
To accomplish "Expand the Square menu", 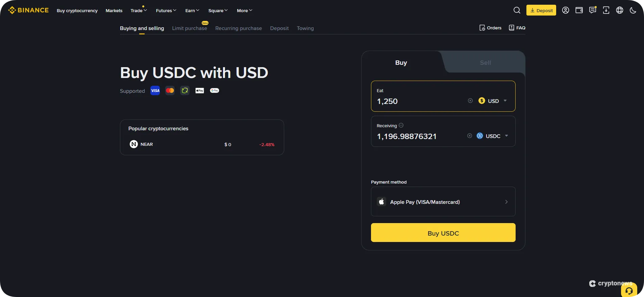I will (218, 10).
